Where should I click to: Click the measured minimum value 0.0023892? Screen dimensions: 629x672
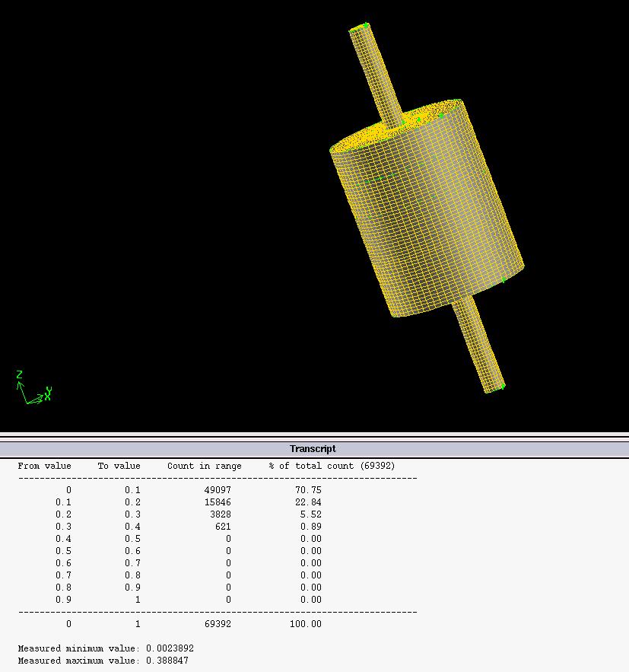[170, 648]
